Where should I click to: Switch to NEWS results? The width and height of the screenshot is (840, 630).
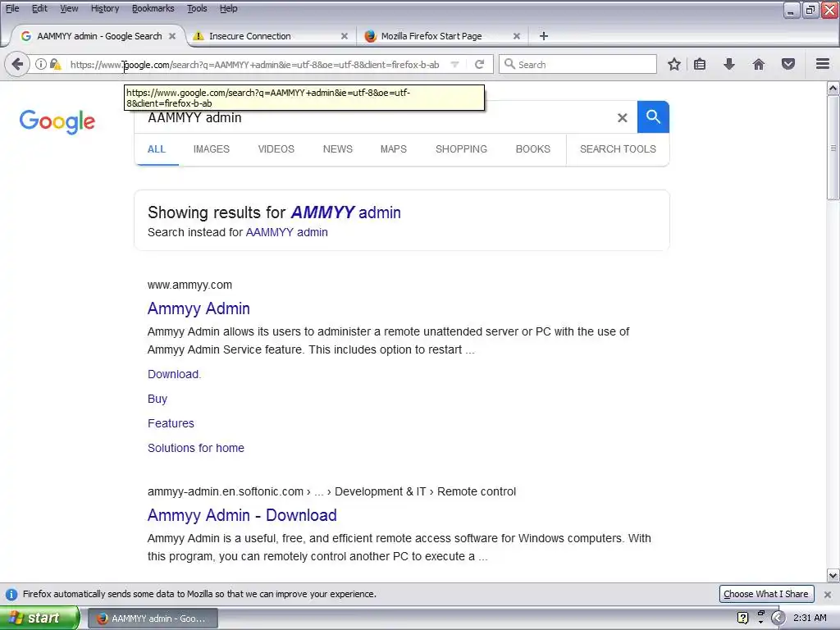[337, 149]
